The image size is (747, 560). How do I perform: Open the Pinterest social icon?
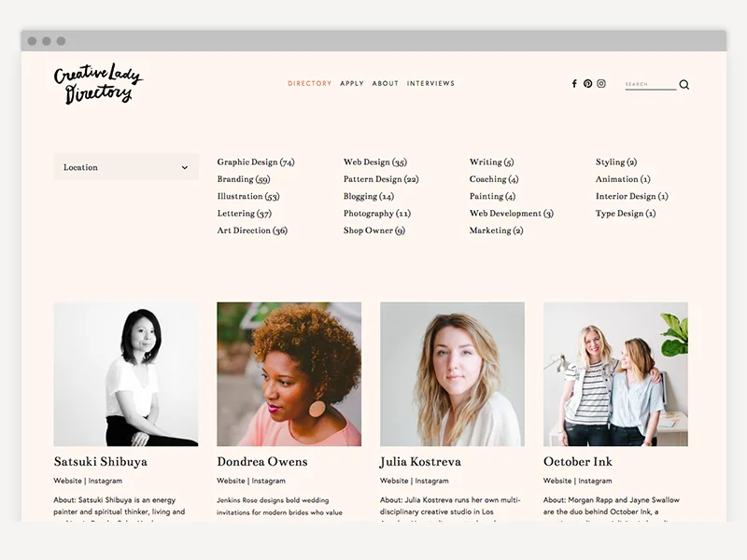pyautogui.click(x=588, y=84)
